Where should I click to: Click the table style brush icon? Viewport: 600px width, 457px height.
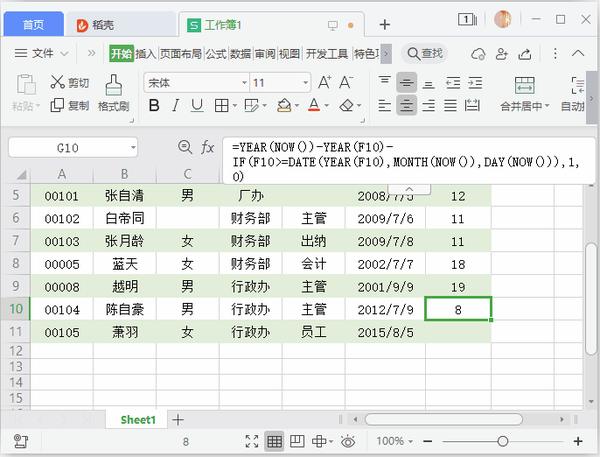click(251, 105)
